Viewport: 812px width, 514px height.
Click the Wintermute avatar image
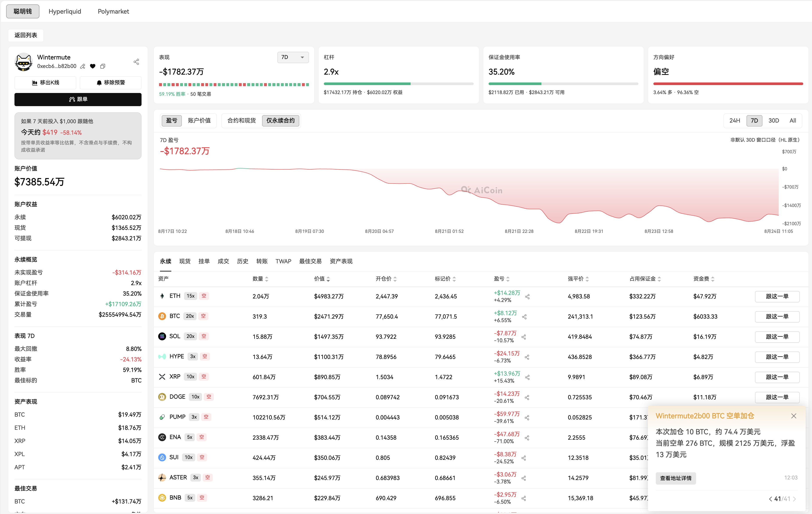tap(24, 62)
